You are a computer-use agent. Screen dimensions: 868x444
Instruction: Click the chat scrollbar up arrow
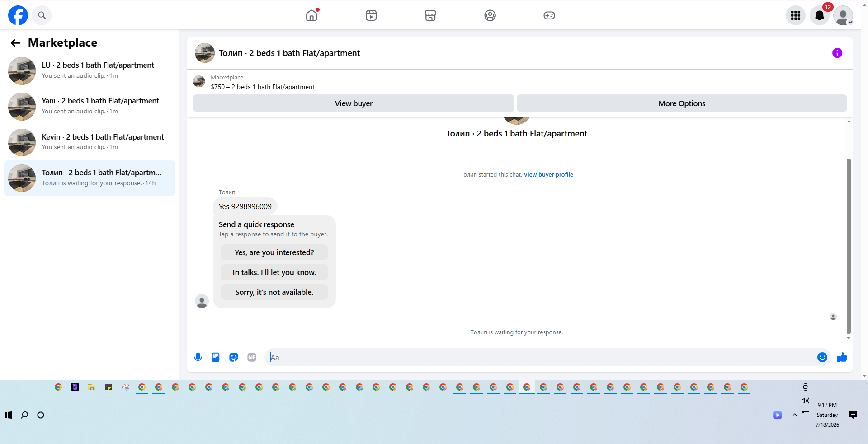click(849, 122)
